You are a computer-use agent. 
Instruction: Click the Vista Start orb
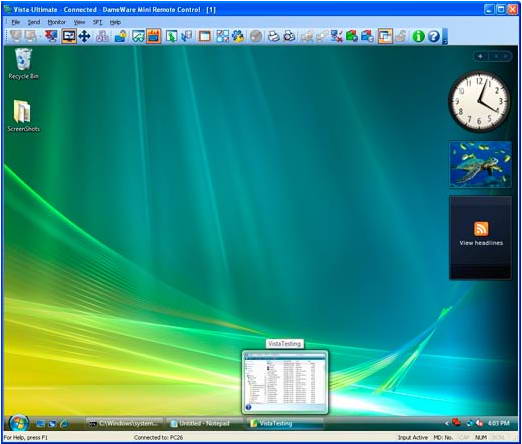point(19,423)
